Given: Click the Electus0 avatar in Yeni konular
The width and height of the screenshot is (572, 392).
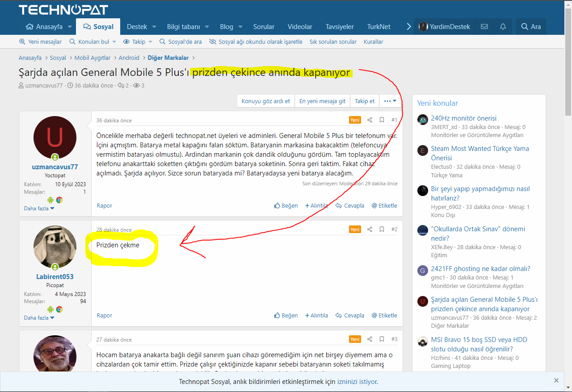Looking at the screenshot, I should [423, 150].
